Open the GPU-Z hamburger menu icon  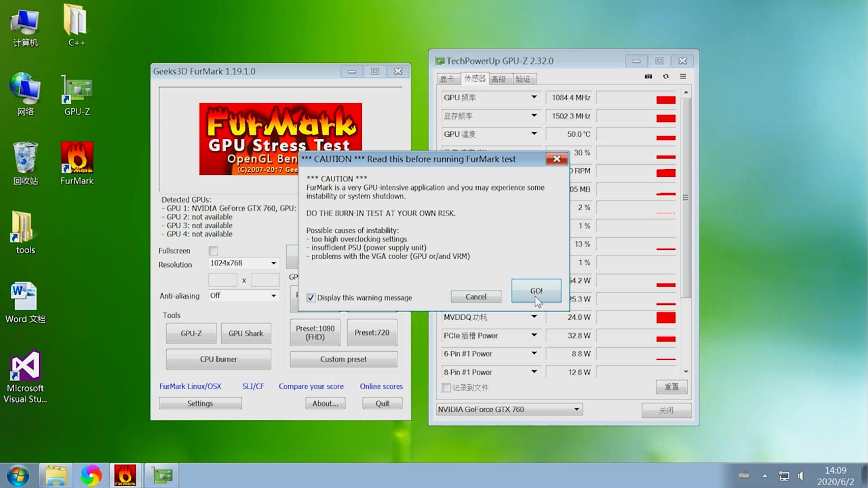coord(683,76)
